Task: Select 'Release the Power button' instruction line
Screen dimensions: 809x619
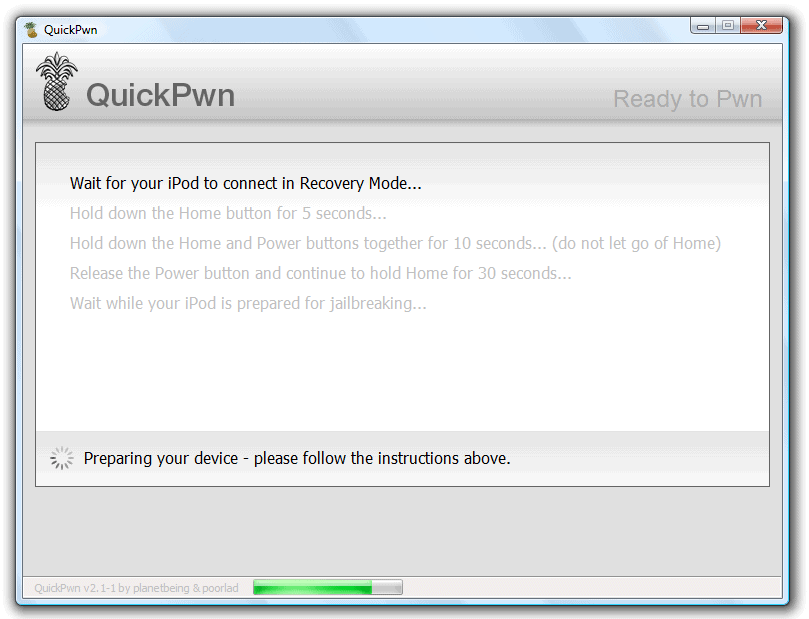Action: click(x=320, y=273)
